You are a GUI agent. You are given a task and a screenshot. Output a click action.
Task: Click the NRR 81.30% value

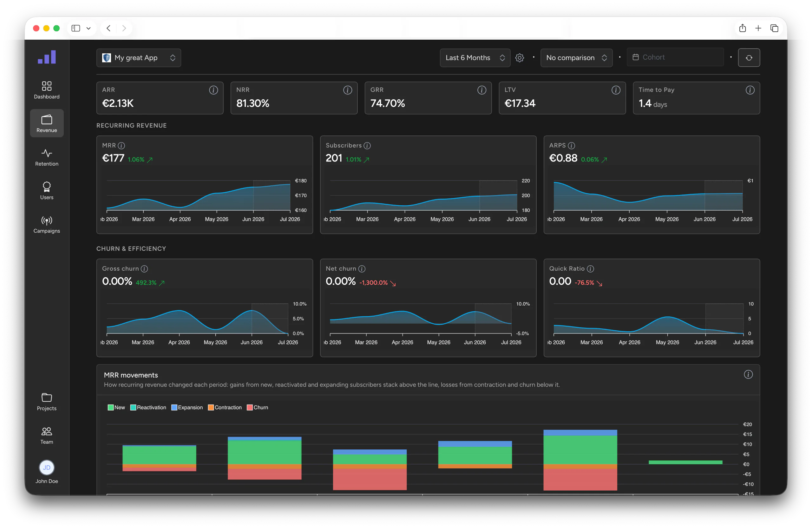coord(252,103)
